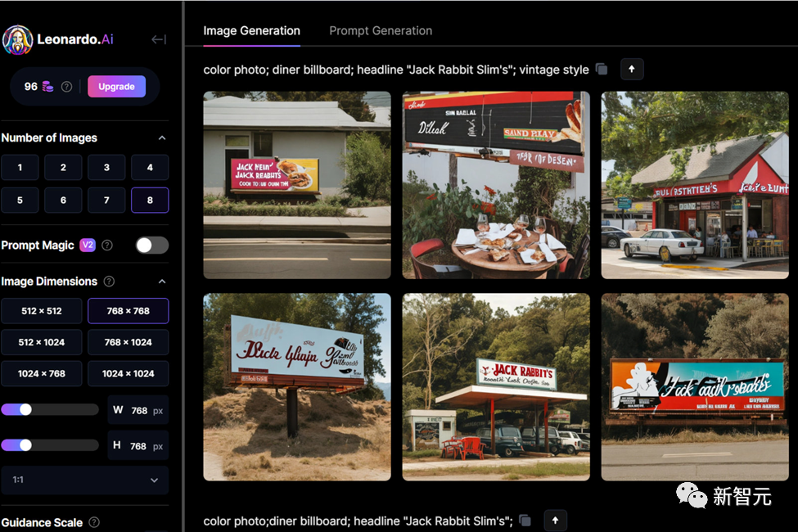
Task: Select the Image Generation tab
Action: pyautogui.click(x=251, y=31)
